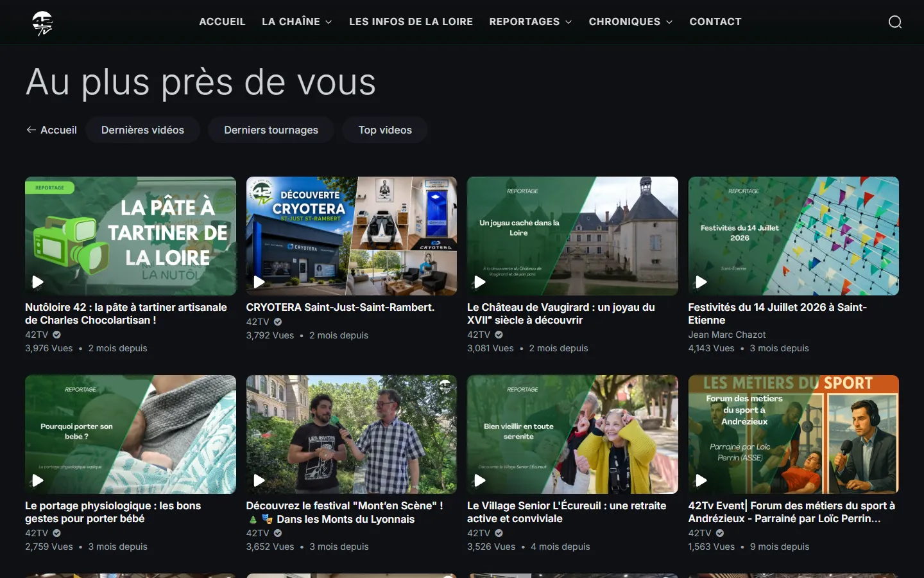The image size is (924, 578).
Task: Open the Bien vieillir en toute sérénité thumbnail
Action: 572,434
